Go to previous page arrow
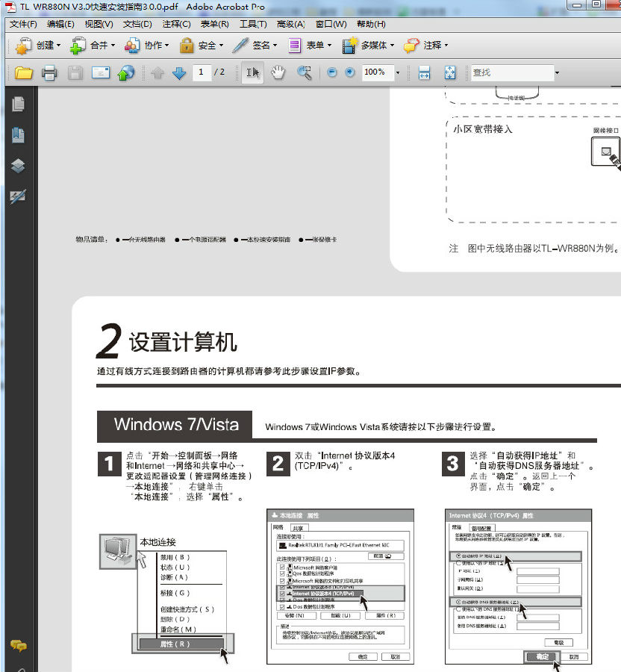 [157, 72]
